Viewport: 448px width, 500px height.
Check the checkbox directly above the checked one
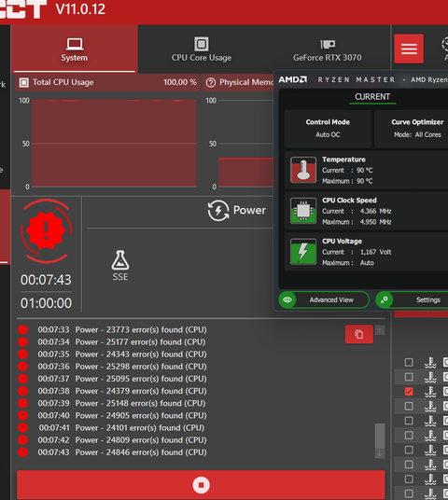[409, 377]
